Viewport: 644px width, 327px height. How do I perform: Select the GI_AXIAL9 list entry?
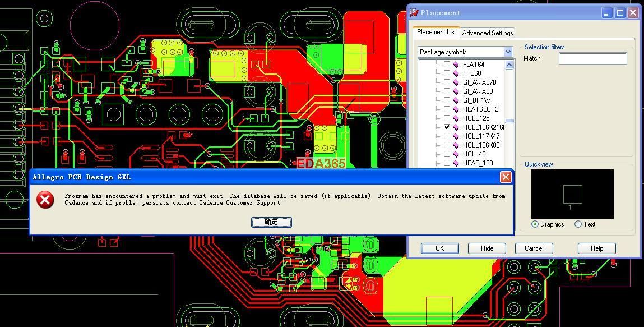[x=478, y=91]
